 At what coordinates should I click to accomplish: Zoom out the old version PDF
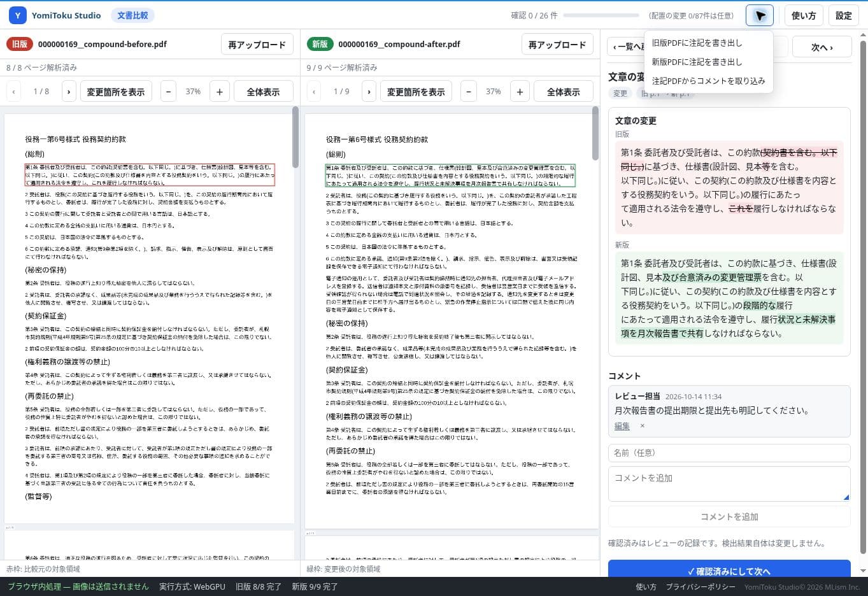point(168,92)
